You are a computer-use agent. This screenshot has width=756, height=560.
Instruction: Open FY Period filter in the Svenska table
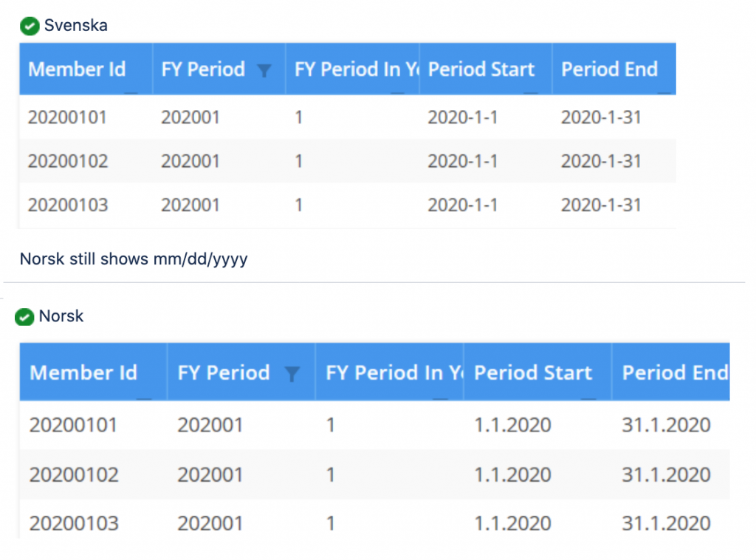[264, 71]
